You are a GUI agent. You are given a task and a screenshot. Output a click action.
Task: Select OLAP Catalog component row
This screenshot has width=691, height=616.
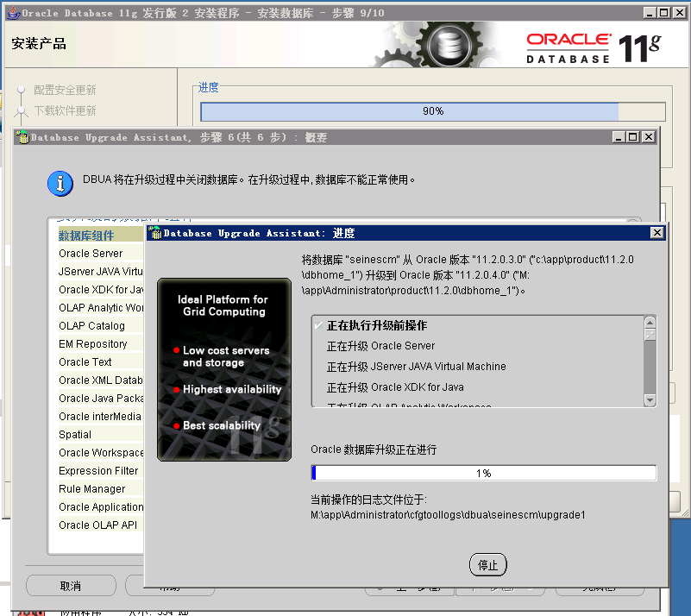click(x=100, y=325)
